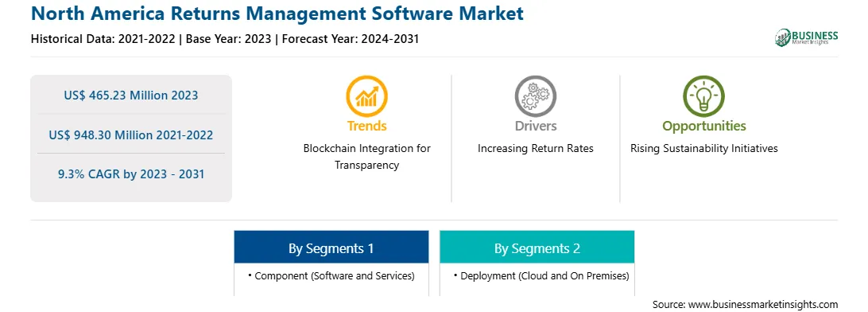Click the North America Returns Management title

(x=277, y=14)
